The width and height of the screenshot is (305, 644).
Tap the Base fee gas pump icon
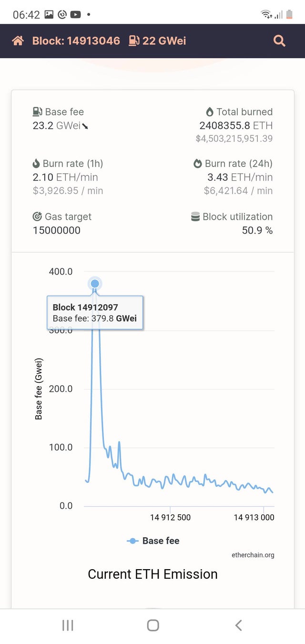coord(38,112)
